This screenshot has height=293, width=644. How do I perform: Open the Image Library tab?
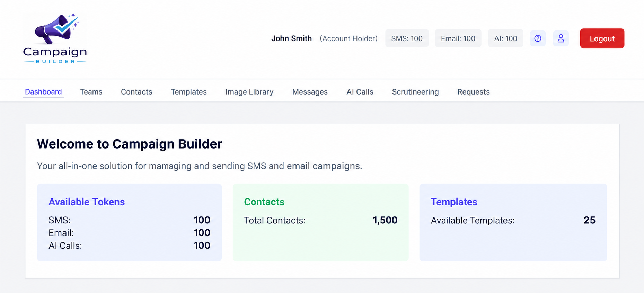point(249,92)
